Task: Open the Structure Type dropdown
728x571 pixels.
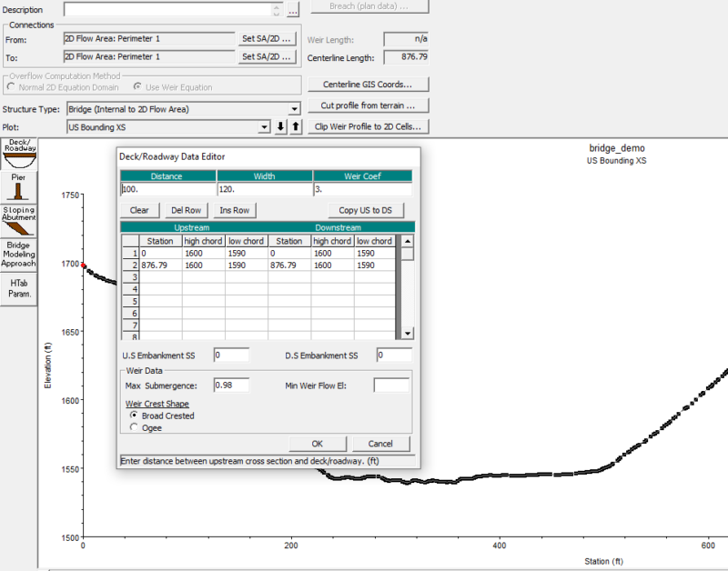Action: tap(292, 107)
